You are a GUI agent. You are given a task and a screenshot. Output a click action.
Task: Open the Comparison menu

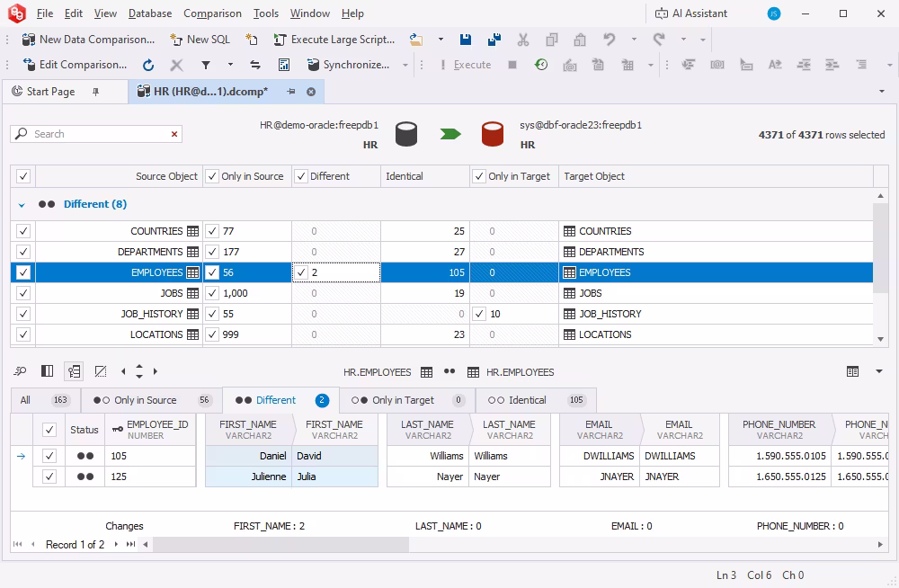coord(212,13)
